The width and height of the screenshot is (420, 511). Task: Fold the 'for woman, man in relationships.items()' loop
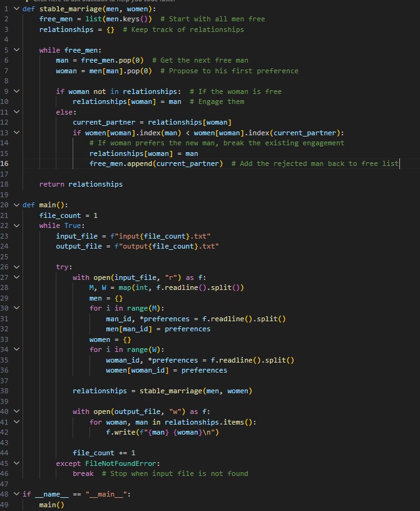click(16, 421)
